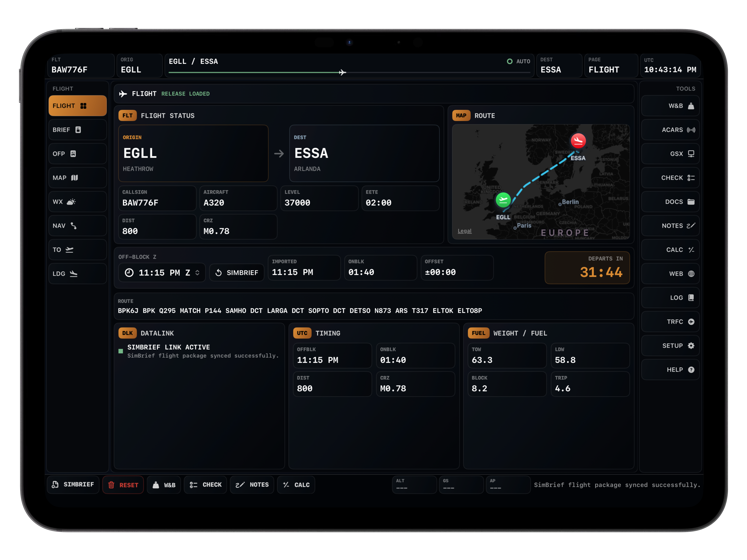Click the LDW 58.8 cell
Viewport: 747px width, 560px height.
590,355
